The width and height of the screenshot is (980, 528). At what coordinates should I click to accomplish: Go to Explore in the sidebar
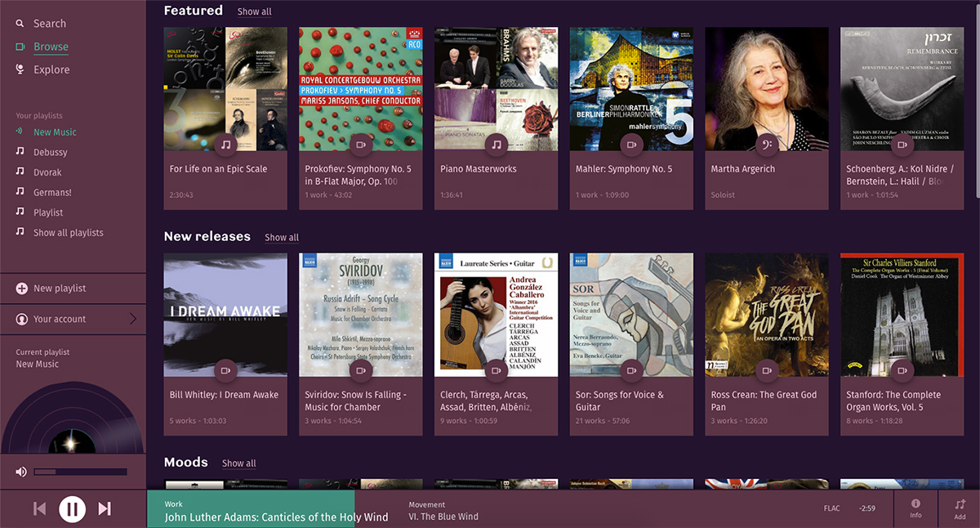pos(51,69)
